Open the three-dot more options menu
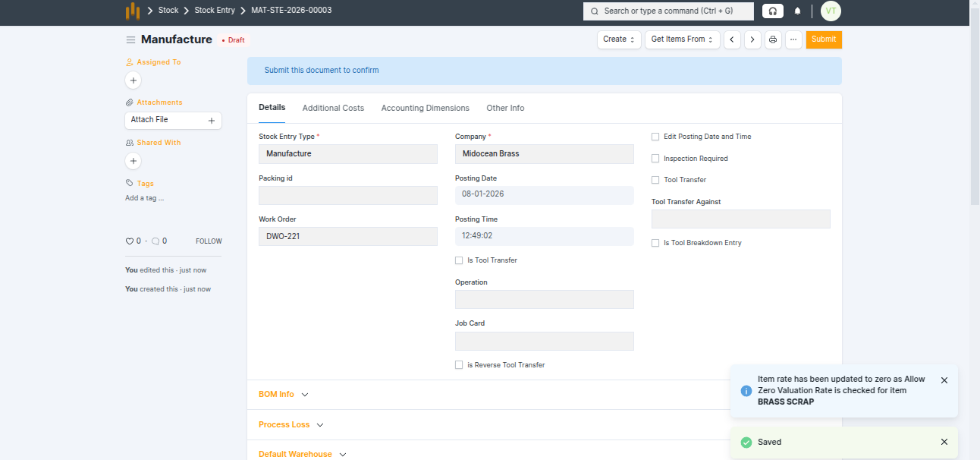Viewport: 980px width, 460px height. coord(793,39)
